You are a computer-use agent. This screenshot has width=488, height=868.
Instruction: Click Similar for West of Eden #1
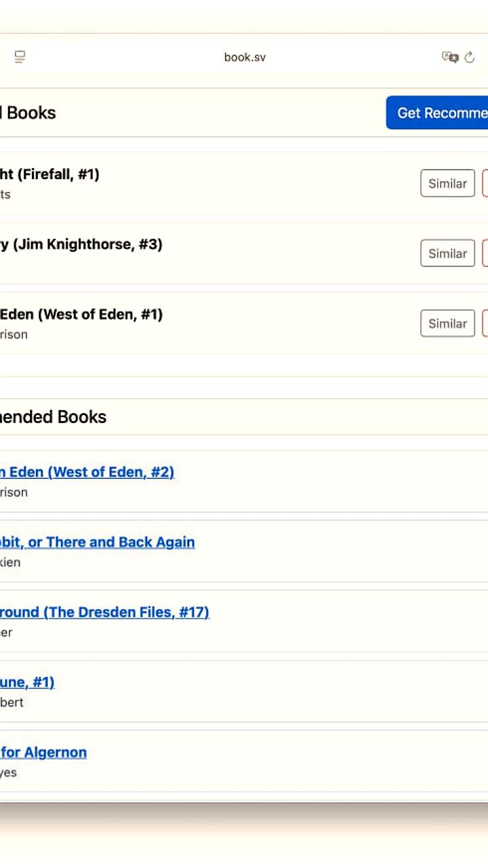(447, 323)
